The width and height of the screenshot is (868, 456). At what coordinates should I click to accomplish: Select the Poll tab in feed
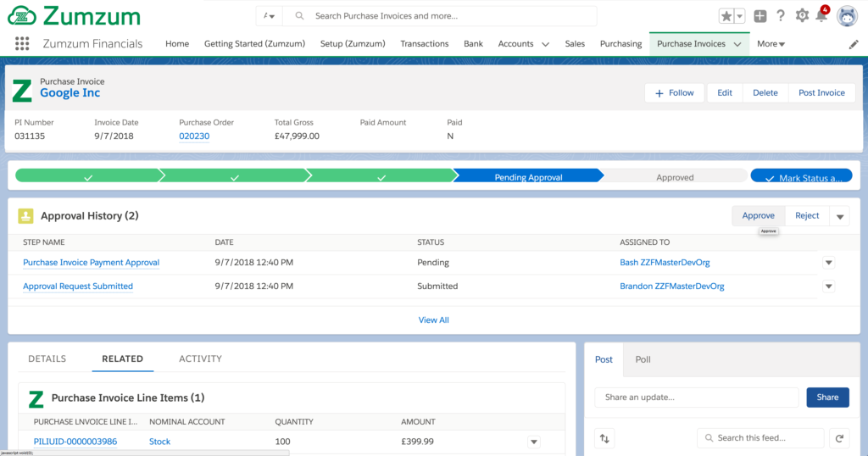tap(643, 359)
